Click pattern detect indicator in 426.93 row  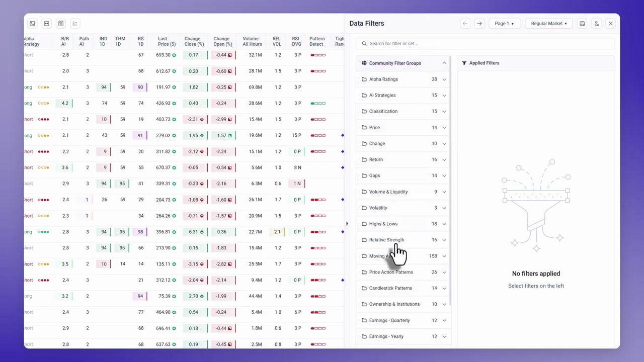[x=318, y=103]
